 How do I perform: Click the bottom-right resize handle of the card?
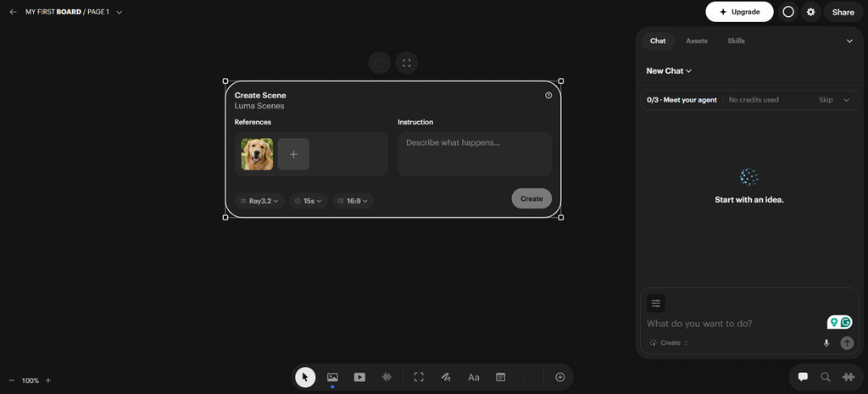561,218
